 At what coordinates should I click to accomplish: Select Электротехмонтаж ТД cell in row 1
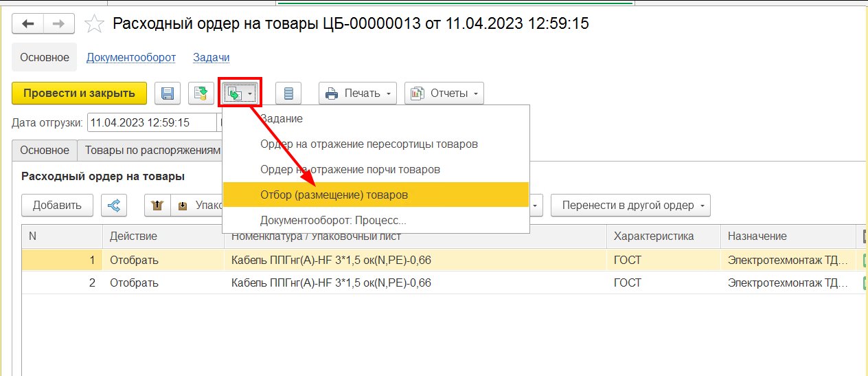788,261
